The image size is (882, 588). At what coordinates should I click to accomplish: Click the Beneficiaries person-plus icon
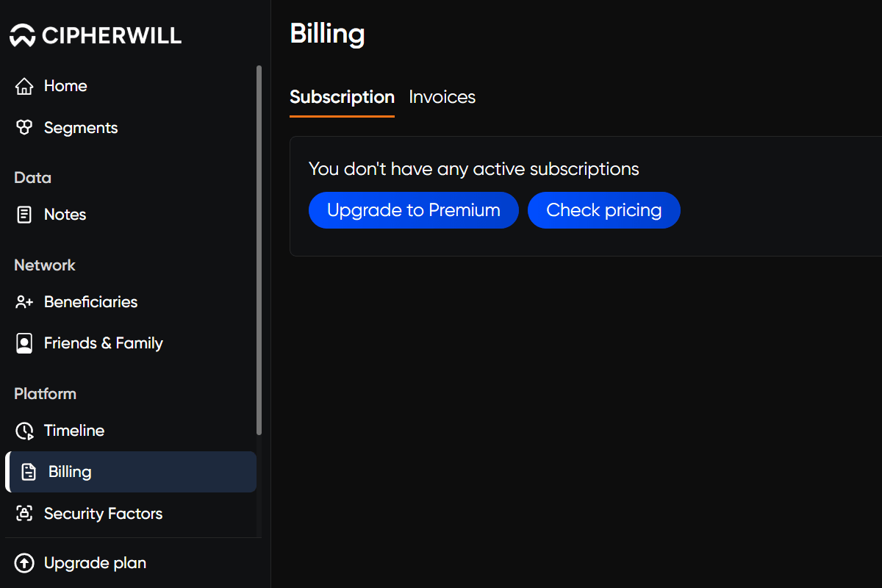24,302
